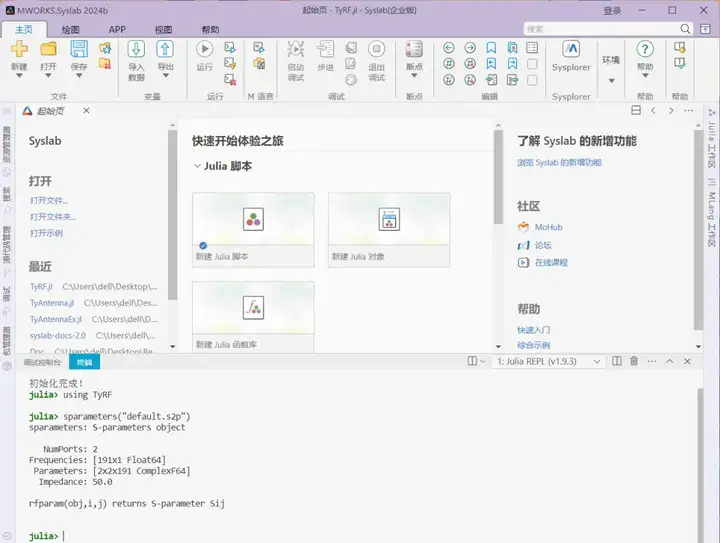This screenshot has width=720, height=543.
Task: Click the bookmark with right arrow icon
Action: [x=512, y=64]
